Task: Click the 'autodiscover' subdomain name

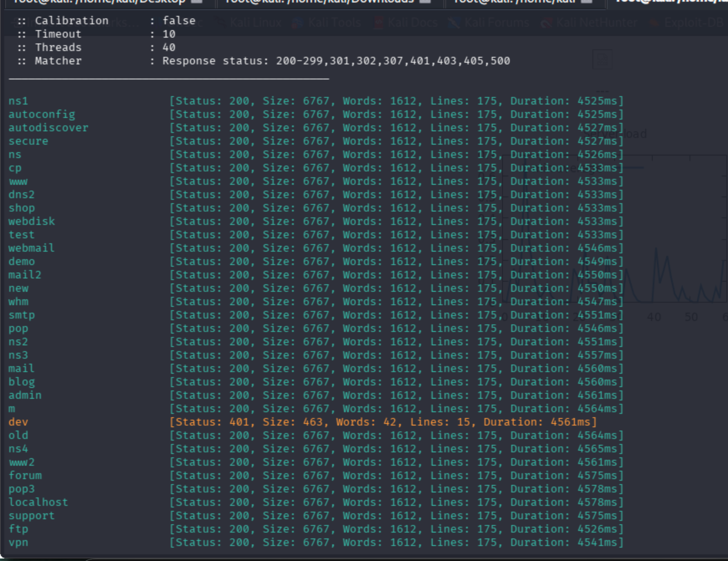Action: click(49, 127)
